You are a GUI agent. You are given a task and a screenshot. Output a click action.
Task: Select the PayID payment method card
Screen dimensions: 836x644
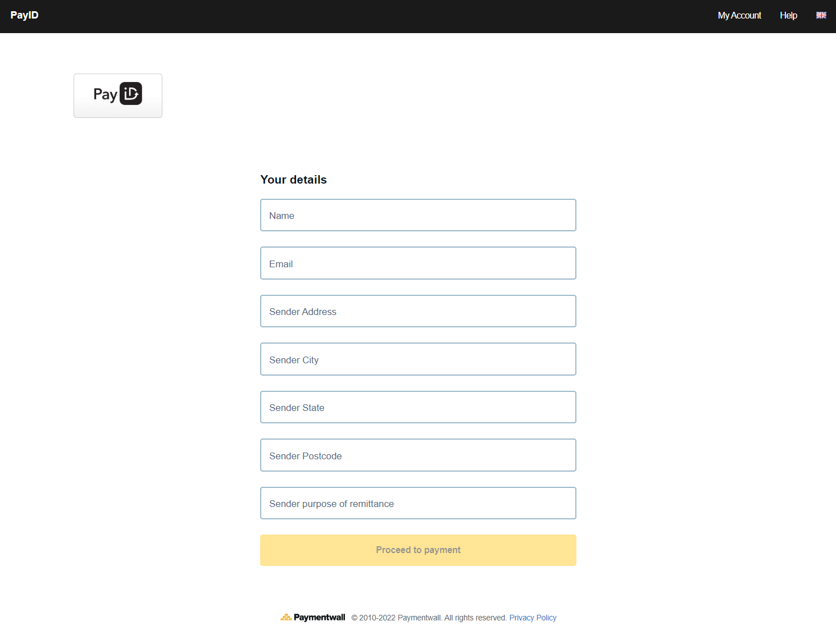coord(117,95)
